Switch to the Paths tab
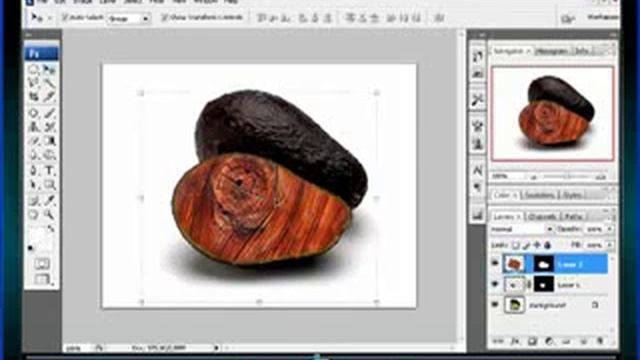Screen dimensions: 640x360 (x=573, y=216)
